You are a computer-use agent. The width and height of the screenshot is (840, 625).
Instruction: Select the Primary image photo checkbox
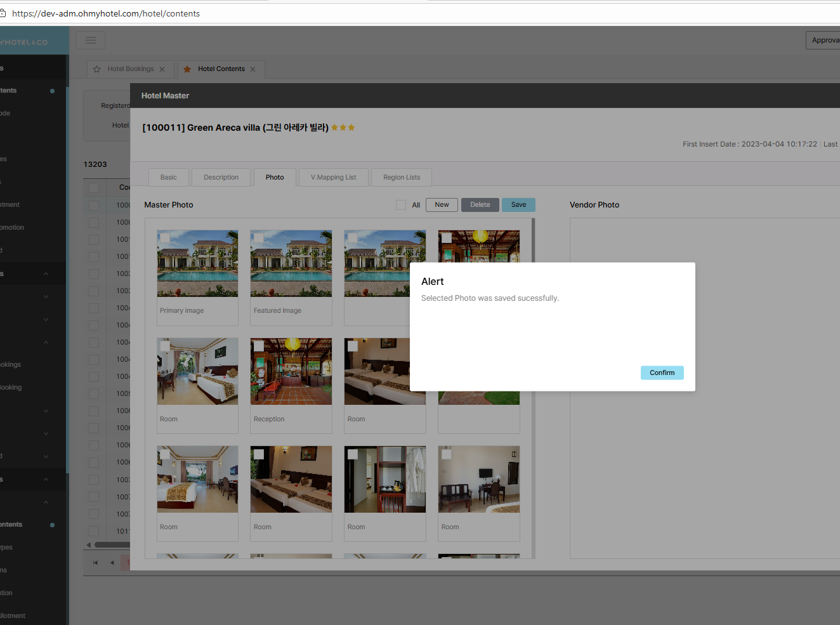tap(165, 238)
